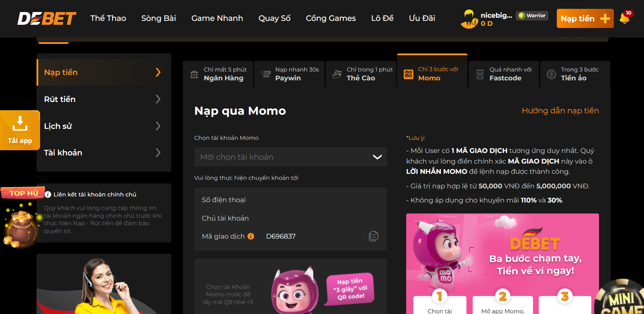644x314 pixels.
Task: Select Lịch sử in sidebar
Action: click(104, 126)
